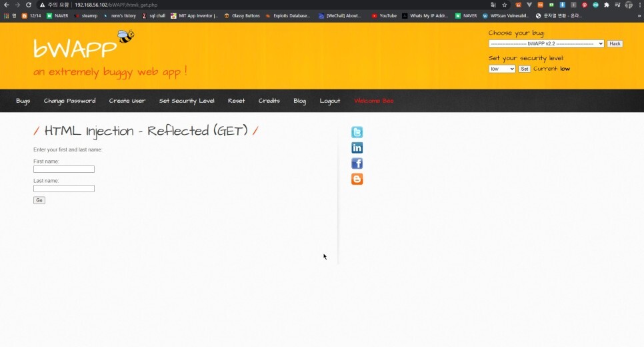The image size is (644, 347).
Task: Click the not-secure warning triangle icon
Action: click(x=42, y=5)
